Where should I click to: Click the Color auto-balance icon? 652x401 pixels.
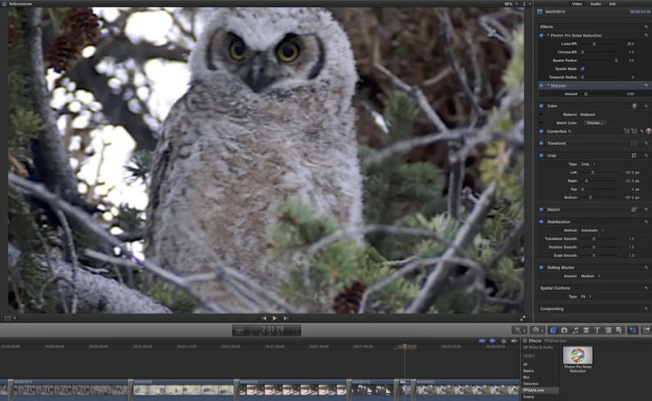pyautogui.click(x=634, y=106)
